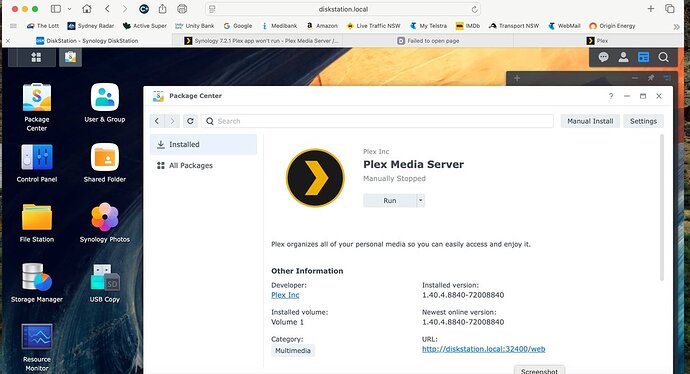Open Safari sidebar dropdown chevron

[x=69, y=9]
